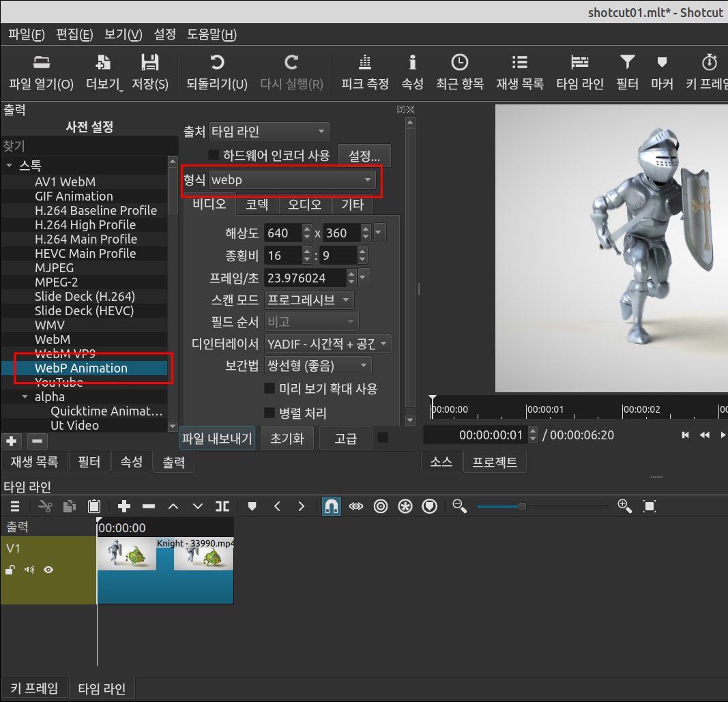Toggle scrub while dragging eye icon

click(356, 506)
